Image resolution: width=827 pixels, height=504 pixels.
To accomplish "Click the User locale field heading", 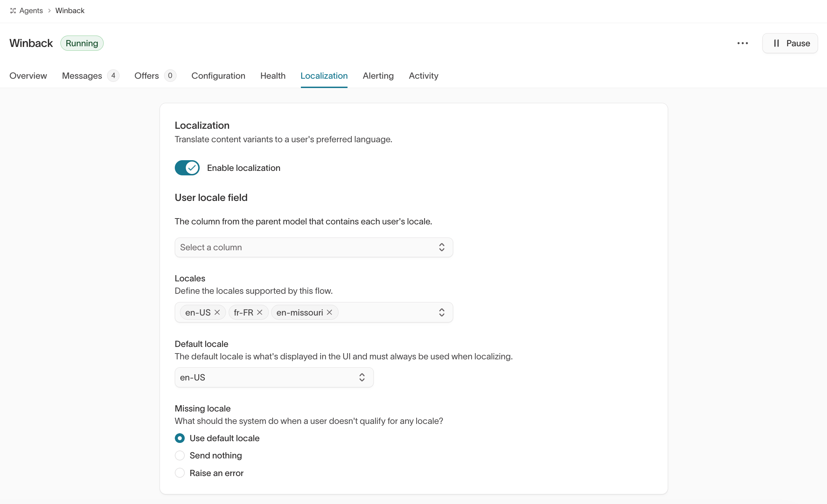I will coord(211,197).
